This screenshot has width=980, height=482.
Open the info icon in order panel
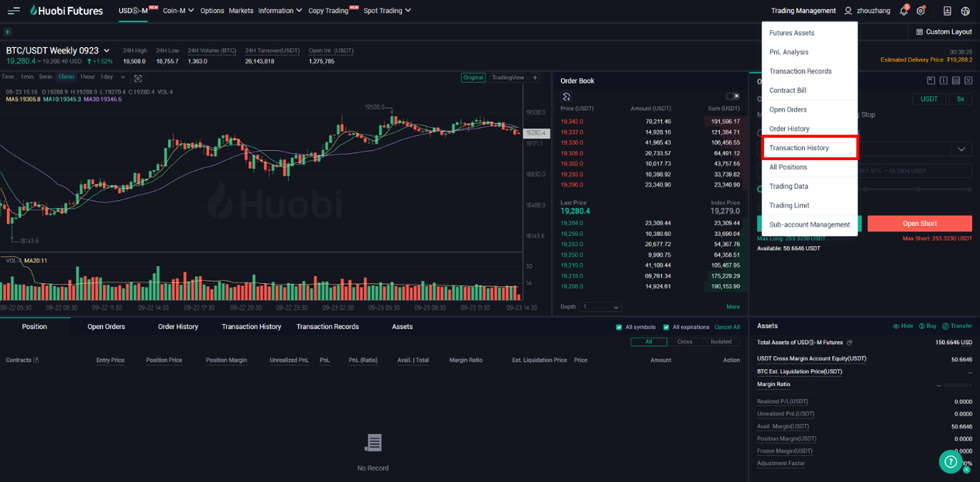click(944, 80)
